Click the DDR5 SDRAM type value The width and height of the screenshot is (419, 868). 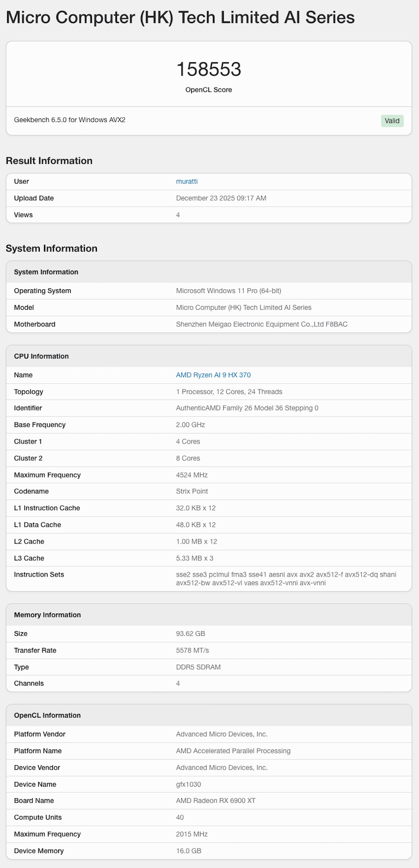point(198,667)
